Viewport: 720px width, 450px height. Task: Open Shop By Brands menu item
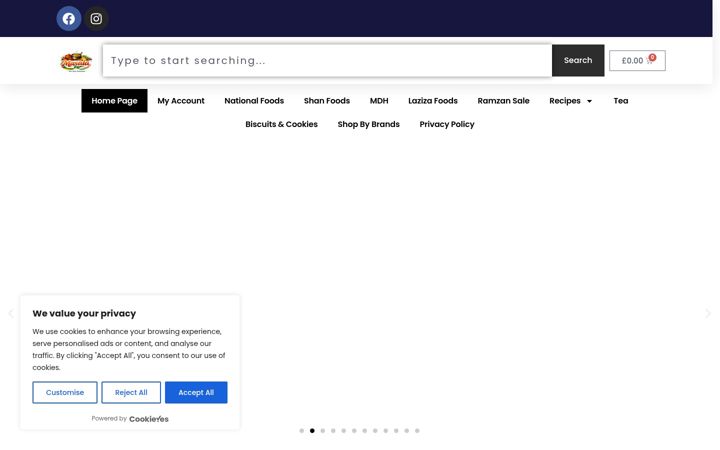click(x=369, y=124)
